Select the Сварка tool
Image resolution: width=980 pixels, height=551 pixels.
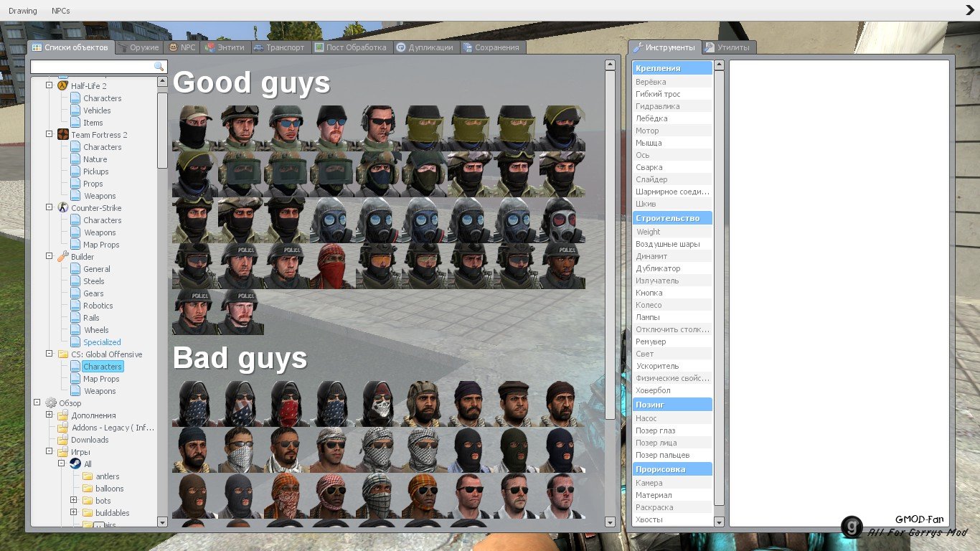pos(649,167)
